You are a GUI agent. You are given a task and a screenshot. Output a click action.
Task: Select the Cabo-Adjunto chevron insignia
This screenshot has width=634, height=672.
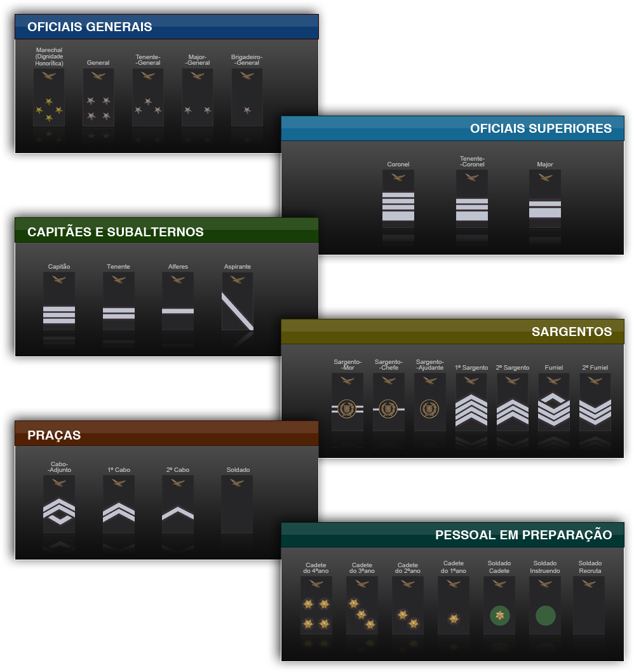pyautogui.click(x=59, y=504)
